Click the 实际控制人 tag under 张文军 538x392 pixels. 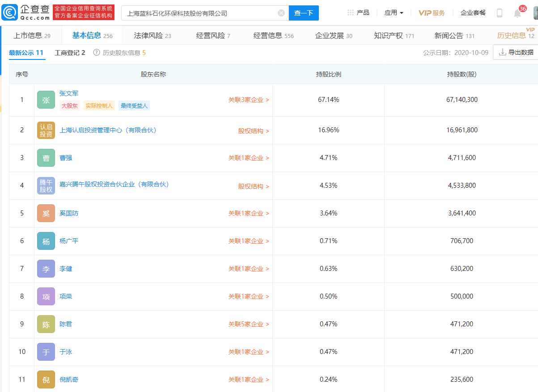click(99, 105)
